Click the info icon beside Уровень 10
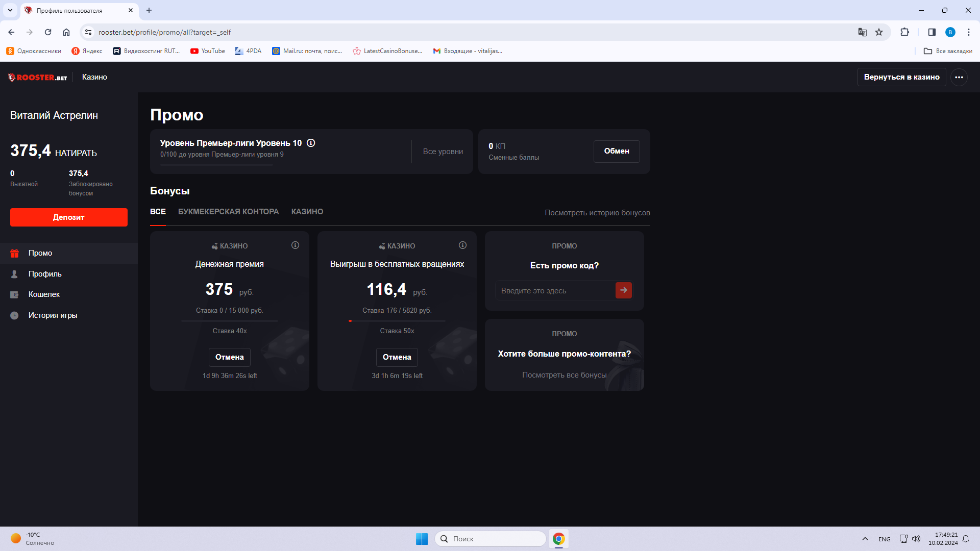Image resolution: width=980 pixels, height=551 pixels. click(x=311, y=143)
